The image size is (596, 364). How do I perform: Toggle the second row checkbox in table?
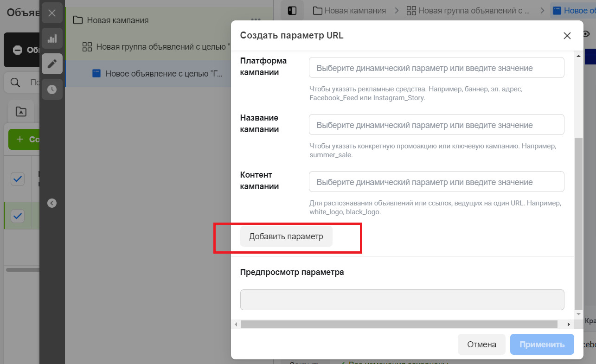(18, 216)
